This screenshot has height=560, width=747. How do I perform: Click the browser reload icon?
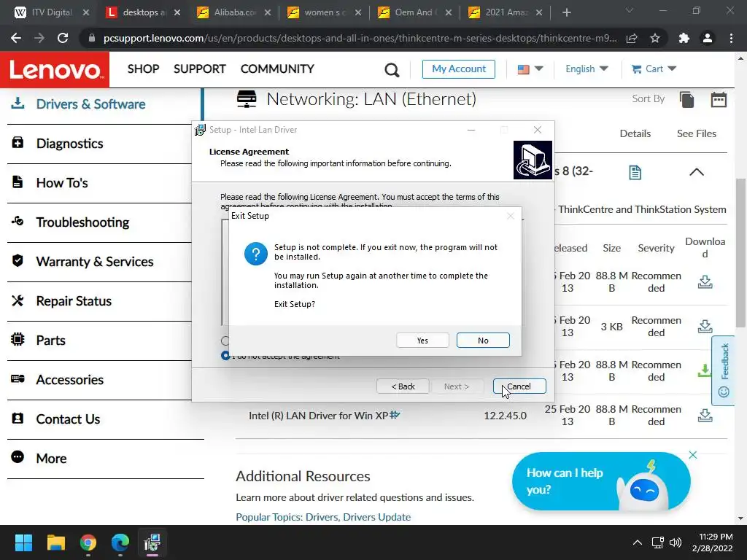(63, 38)
